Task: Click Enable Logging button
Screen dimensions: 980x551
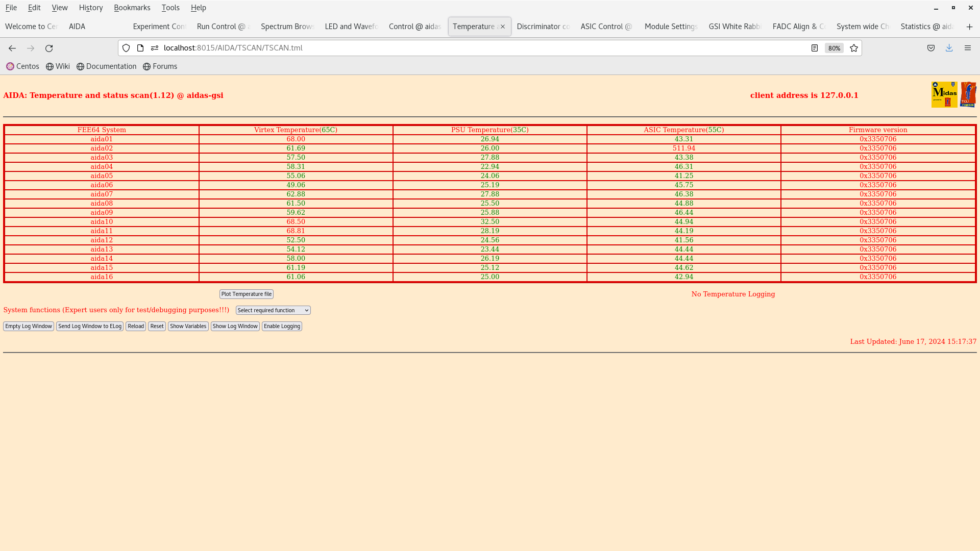Action: point(281,327)
